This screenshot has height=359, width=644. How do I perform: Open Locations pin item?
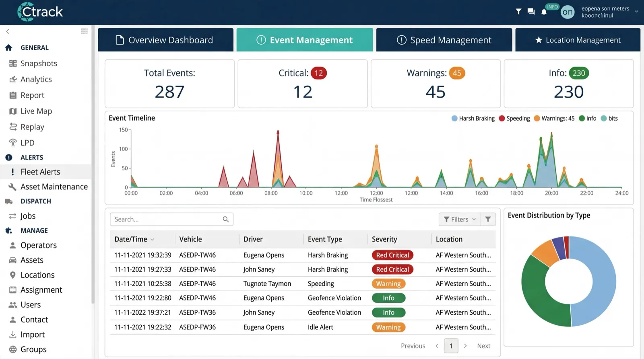point(37,275)
